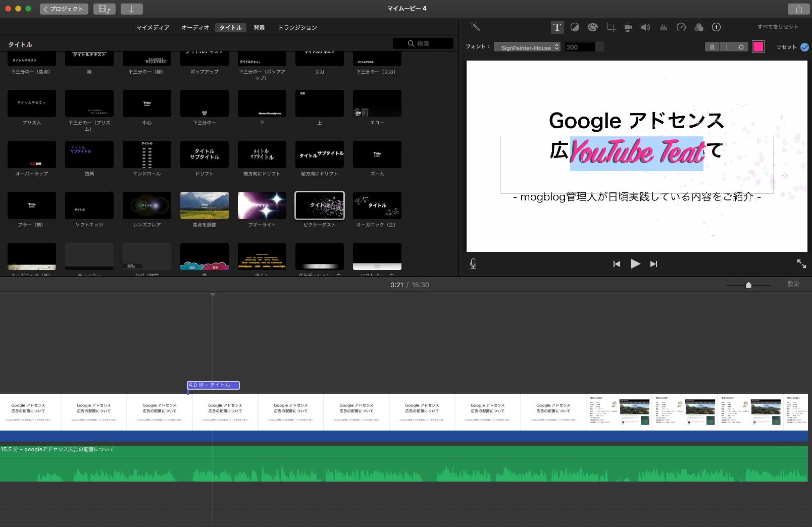Open the font size dropdown arrow
The width and height of the screenshot is (812, 527).
tap(600, 47)
